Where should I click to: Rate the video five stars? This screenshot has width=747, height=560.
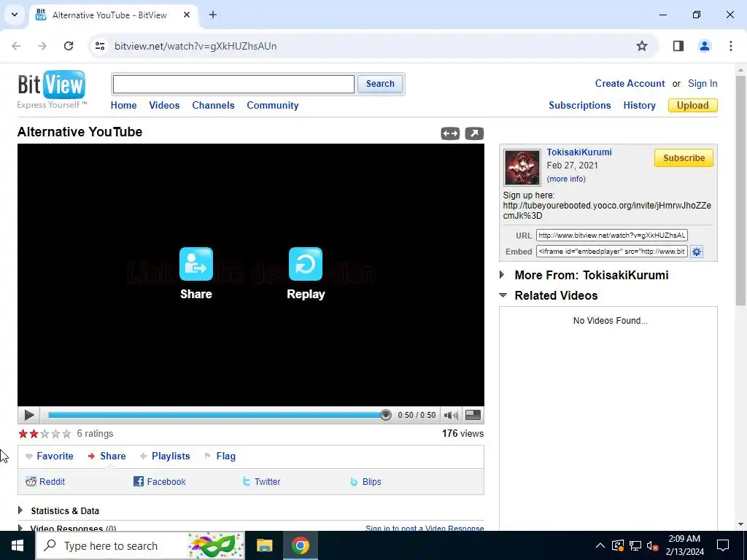tap(66, 433)
